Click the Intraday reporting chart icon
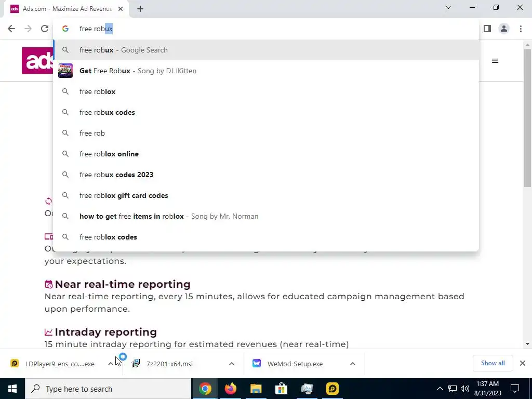This screenshot has height=399, width=532. (49, 332)
